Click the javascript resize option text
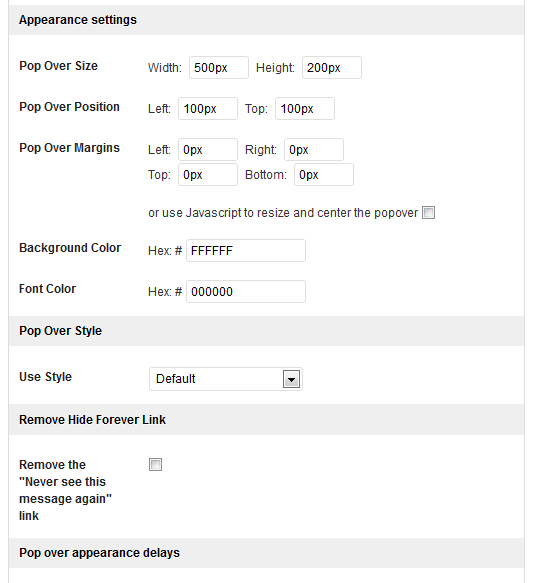Image resolution: width=560 pixels, height=583 pixels. [x=283, y=213]
